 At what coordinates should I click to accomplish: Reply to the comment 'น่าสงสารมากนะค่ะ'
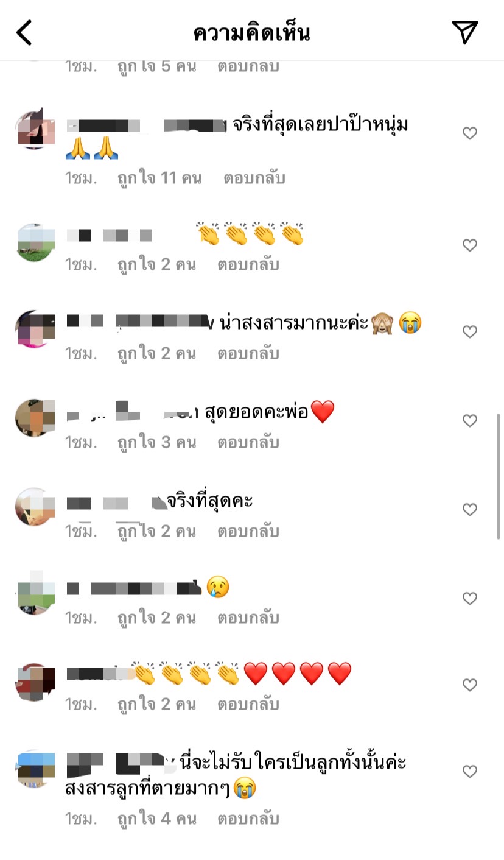tap(248, 354)
